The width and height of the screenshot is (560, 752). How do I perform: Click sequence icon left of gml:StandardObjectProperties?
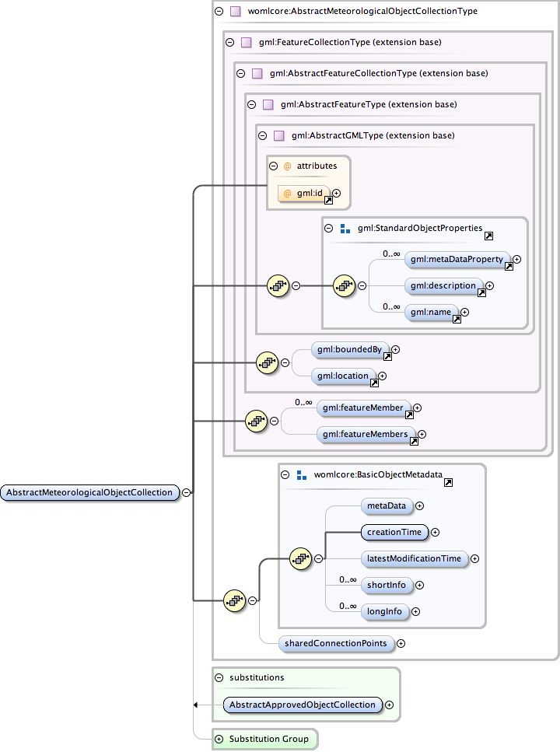(x=278, y=286)
